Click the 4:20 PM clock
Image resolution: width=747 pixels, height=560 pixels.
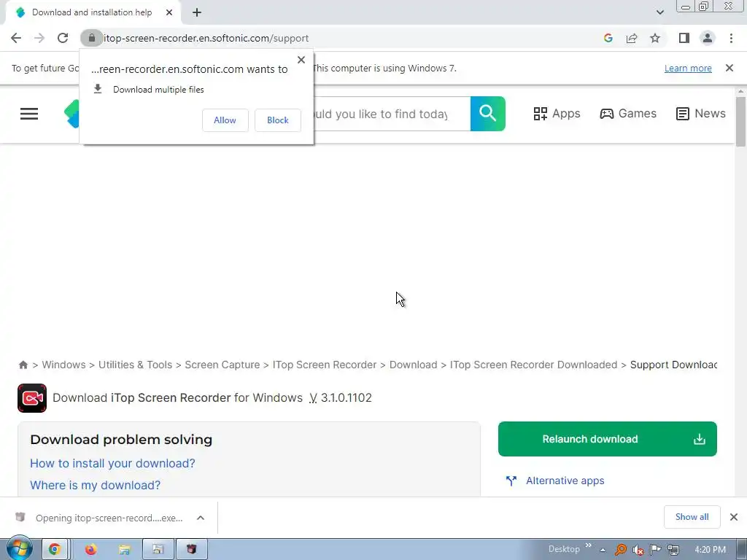coord(710,550)
